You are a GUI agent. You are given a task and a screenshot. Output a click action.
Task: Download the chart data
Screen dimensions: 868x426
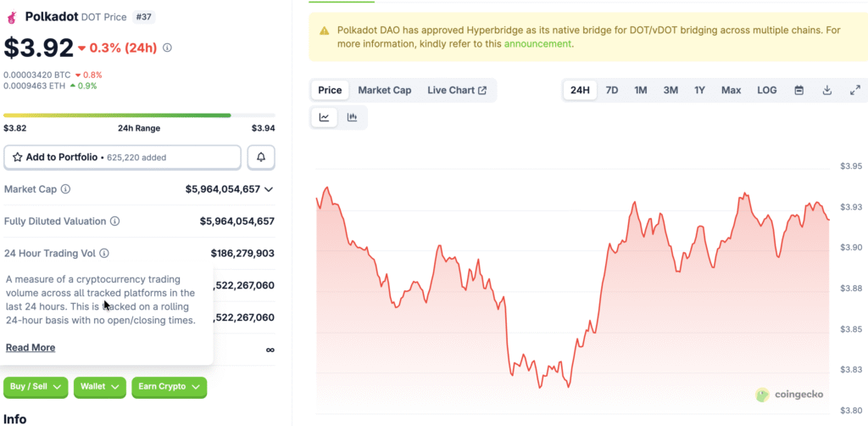826,90
